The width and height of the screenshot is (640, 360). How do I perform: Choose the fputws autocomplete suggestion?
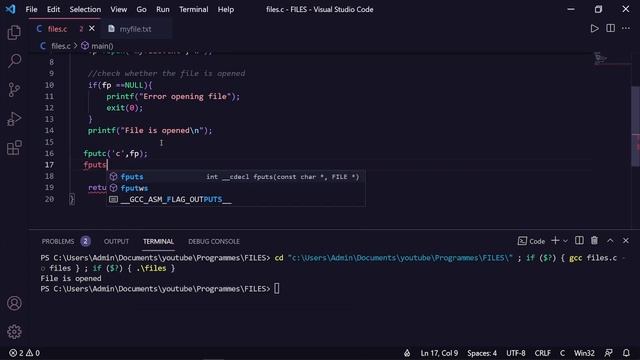[236, 188]
